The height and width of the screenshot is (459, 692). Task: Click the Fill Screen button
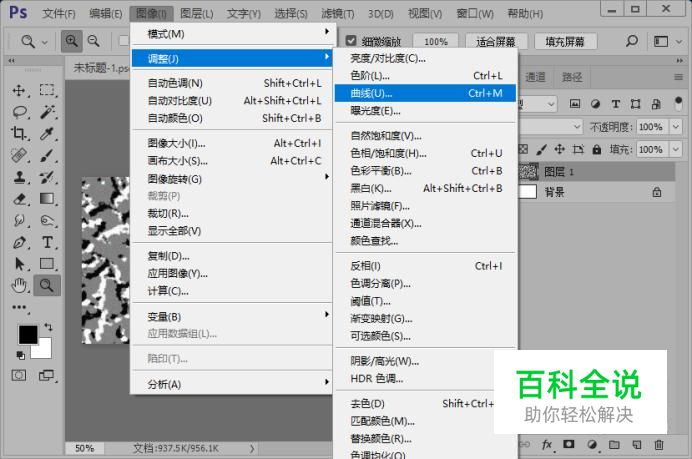pos(565,41)
